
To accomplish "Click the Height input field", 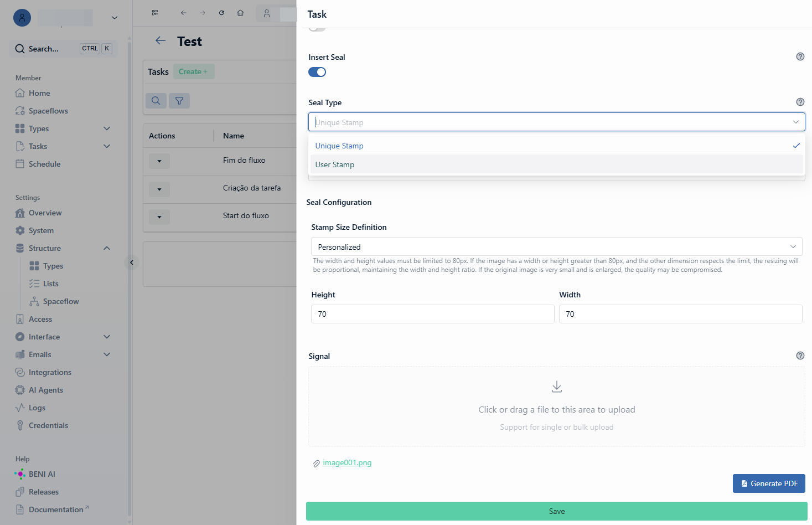I will pyautogui.click(x=433, y=314).
